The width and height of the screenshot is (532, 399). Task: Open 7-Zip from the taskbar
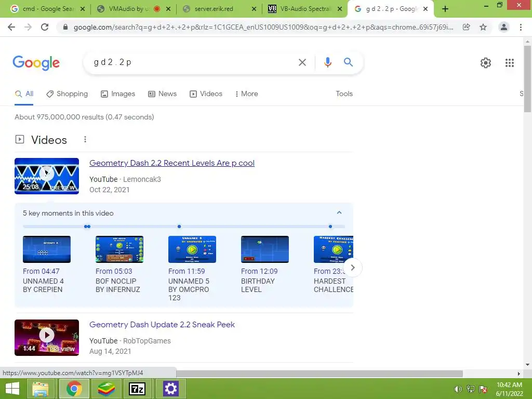click(137, 389)
